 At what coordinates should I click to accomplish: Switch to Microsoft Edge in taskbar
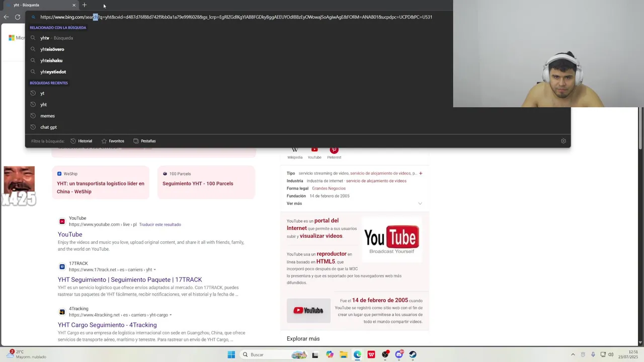point(357,354)
